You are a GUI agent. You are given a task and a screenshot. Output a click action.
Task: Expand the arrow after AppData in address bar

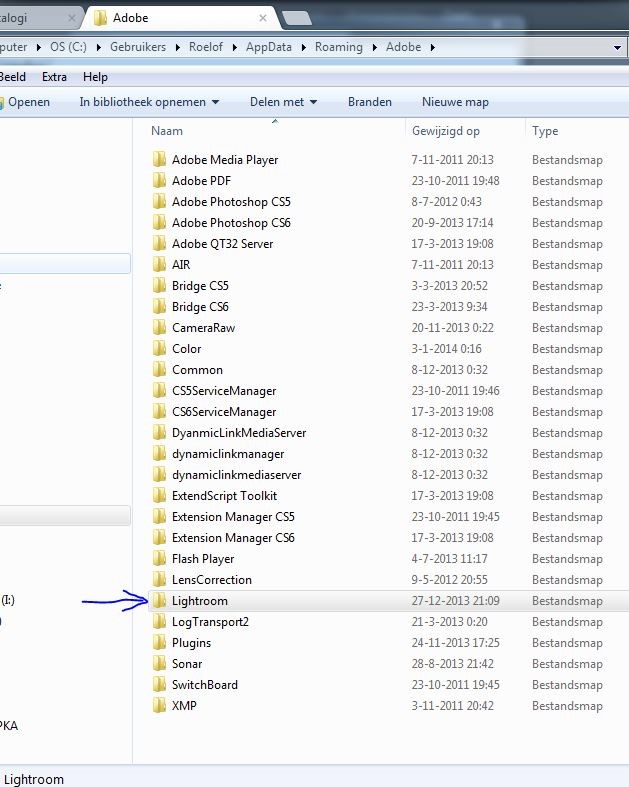(303, 47)
